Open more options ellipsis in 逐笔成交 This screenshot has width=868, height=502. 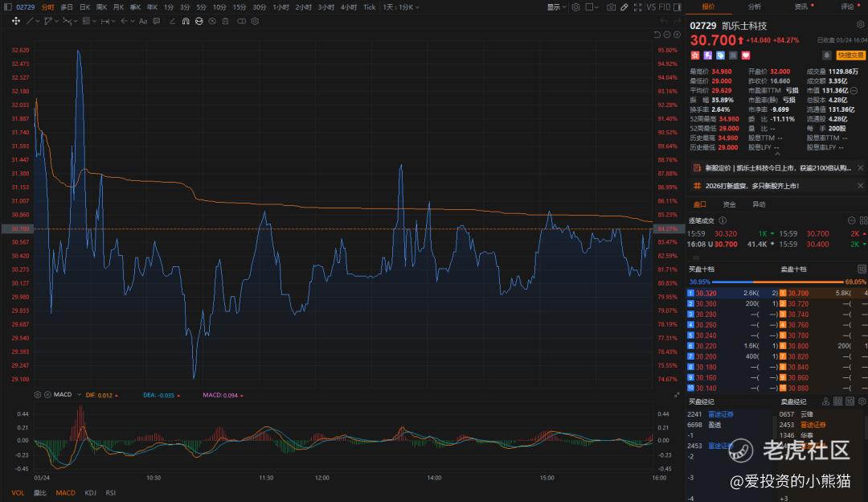(x=851, y=220)
